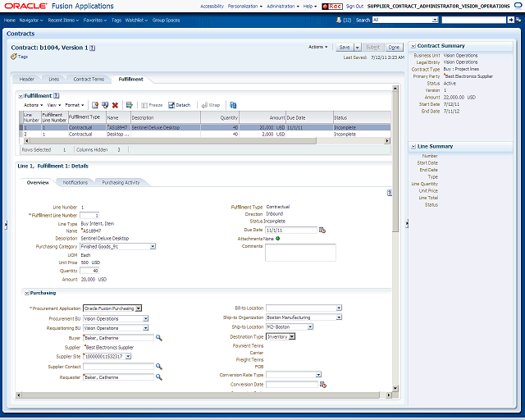Click the icon right of search go arrow
Image resolution: width=525 pixels, height=420 pixels.
(x=518, y=20)
